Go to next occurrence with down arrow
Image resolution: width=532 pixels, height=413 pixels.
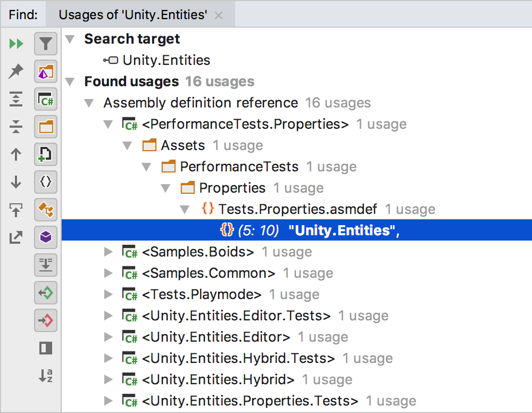click(x=16, y=182)
